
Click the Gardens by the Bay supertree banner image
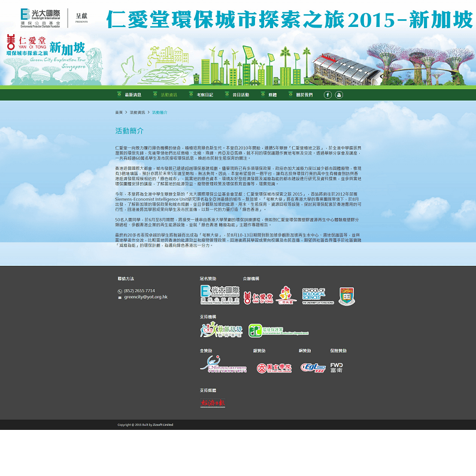coord(421,63)
